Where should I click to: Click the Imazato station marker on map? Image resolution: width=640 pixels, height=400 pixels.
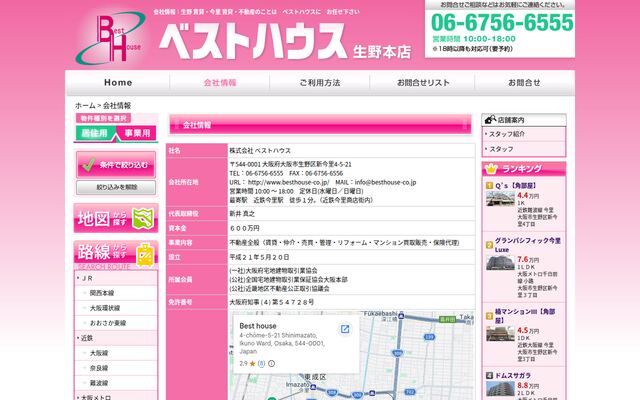pyautogui.click(x=313, y=386)
